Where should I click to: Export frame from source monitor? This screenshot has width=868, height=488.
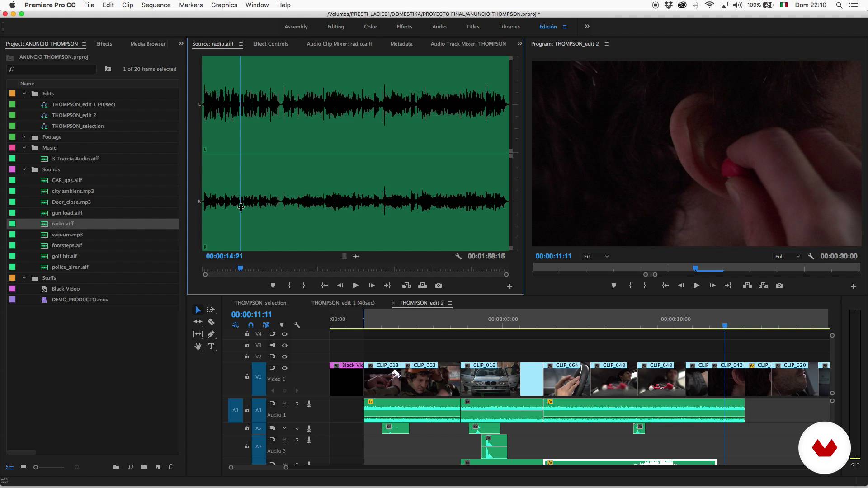[439, 286]
